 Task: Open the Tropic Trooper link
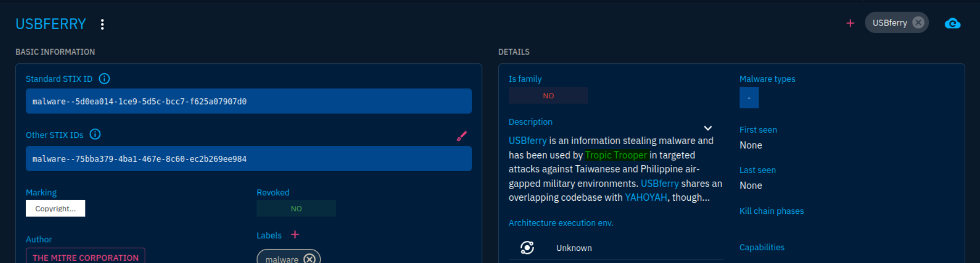pyautogui.click(x=616, y=155)
